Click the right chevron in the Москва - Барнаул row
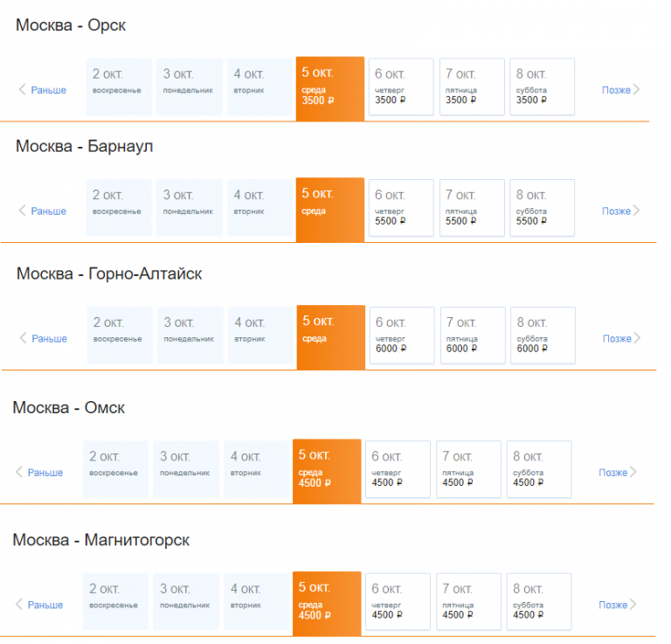Viewport: 671px width, 644px height. tap(636, 211)
